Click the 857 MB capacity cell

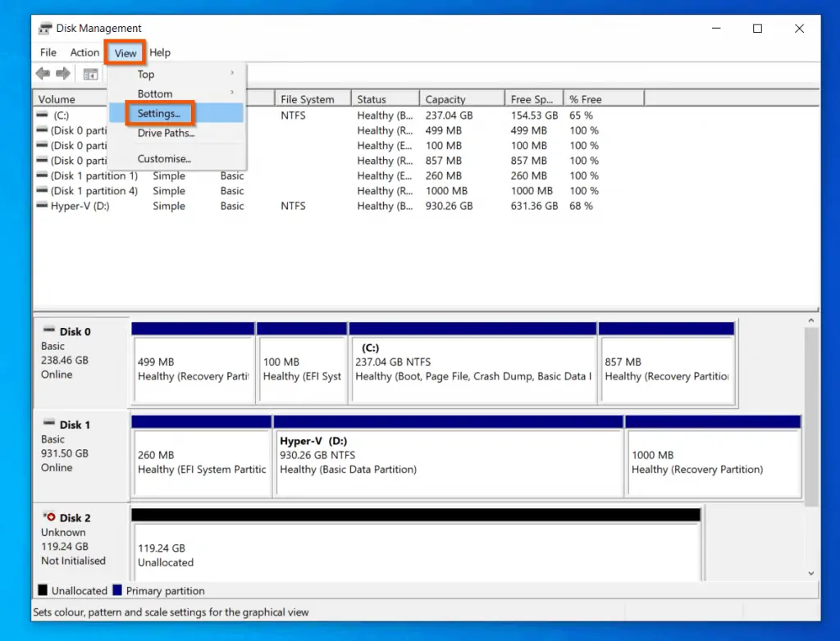pyautogui.click(x=444, y=161)
